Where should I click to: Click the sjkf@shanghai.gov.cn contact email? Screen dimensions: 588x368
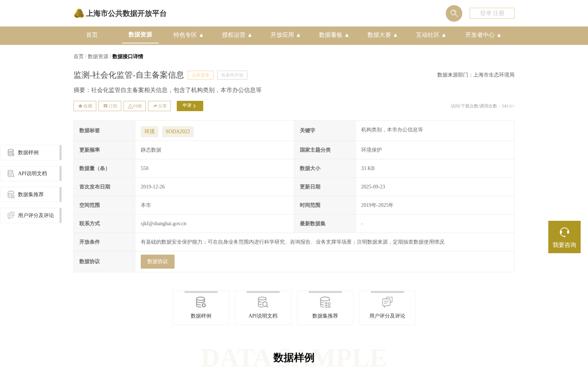pyautogui.click(x=164, y=223)
